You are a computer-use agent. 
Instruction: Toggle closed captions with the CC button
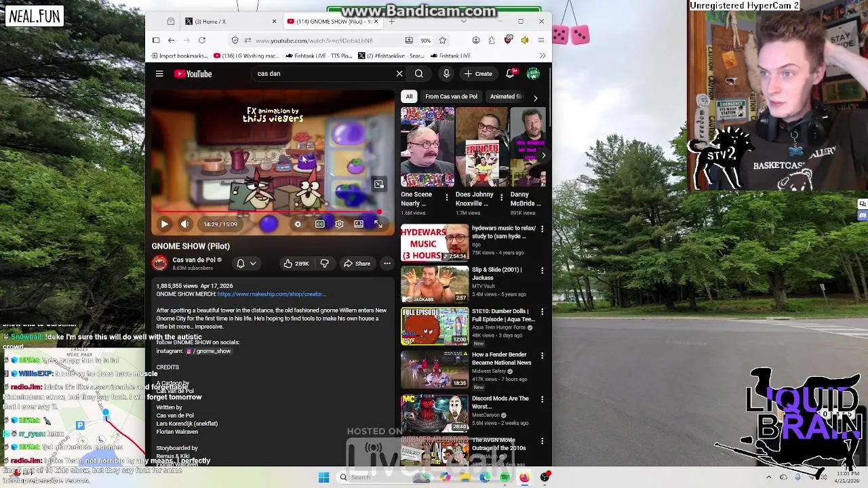coord(320,224)
